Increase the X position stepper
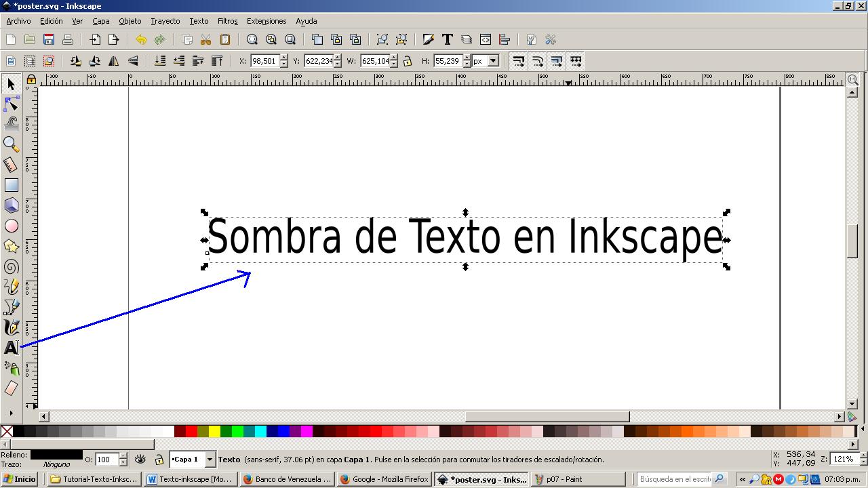Image resolution: width=868 pixels, height=488 pixels. pos(283,58)
